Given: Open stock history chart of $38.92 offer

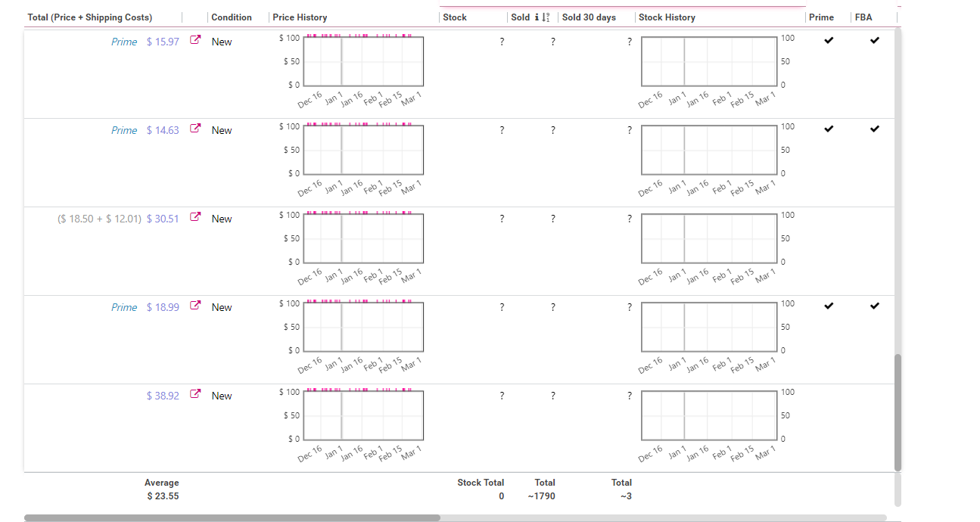Looking at the screenshot, I should [710, 415].
